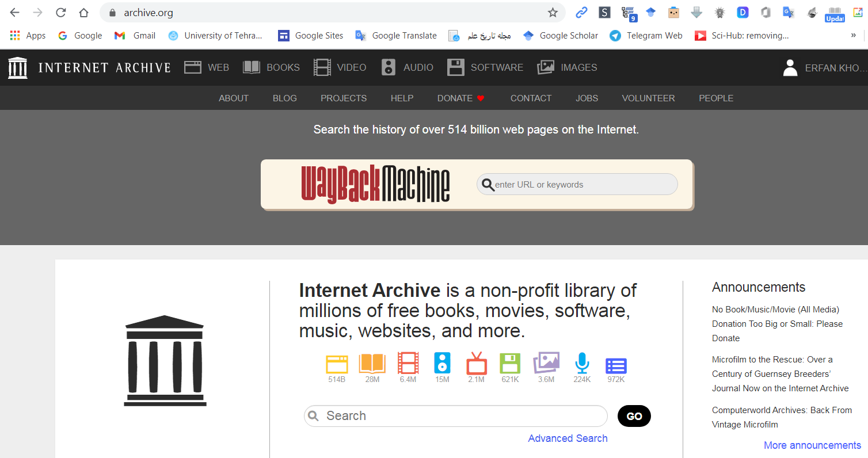Click the red TV icon (2.1M)
The width and height of the screenshot is (868, 458).
[477, 364]
